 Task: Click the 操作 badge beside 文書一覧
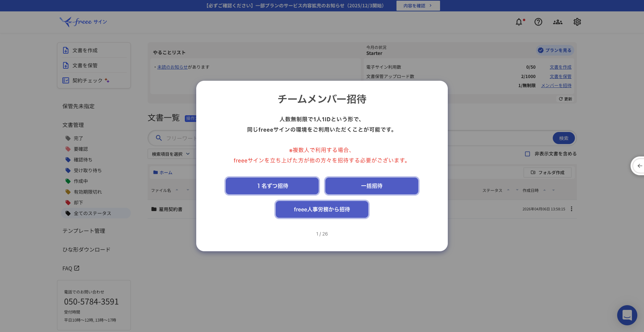191,118
